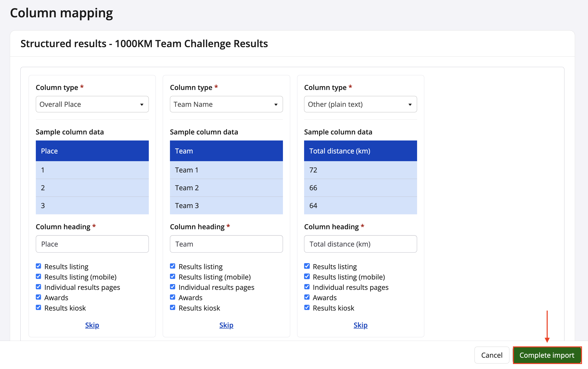This screenshot has height=369, width=588.
Task: Uncheck Results kiosk for the Total distance column
Action: [307, 307]
